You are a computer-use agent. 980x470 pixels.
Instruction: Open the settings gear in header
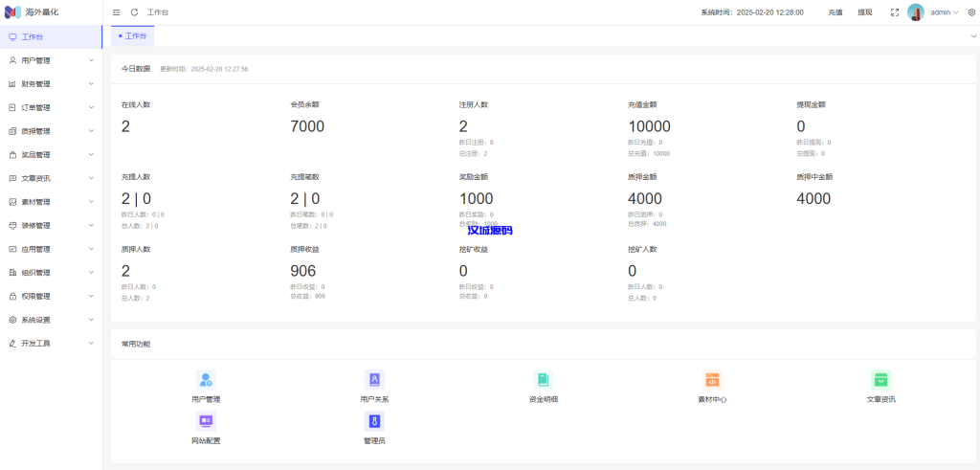click(971, 12)
